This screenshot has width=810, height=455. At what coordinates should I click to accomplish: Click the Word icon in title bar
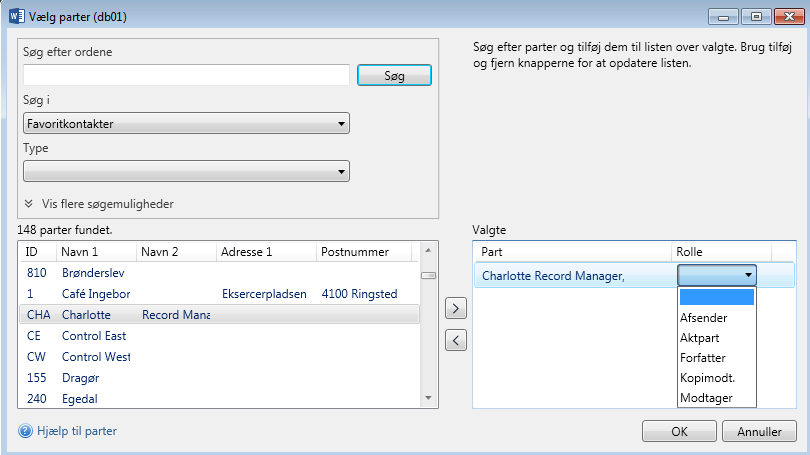[x=13, y=17]
